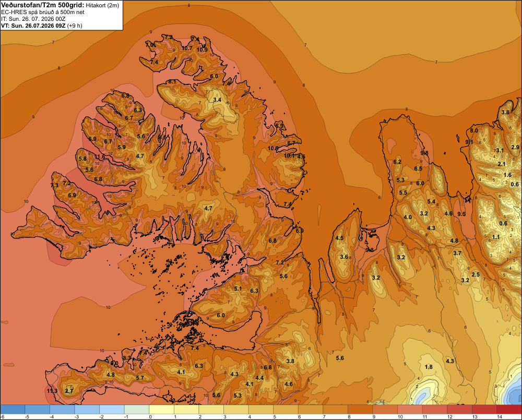Click the '5.5' temperature value on the map
The width and height of the screenshot is (522, 420).
[x=403, y=193]
